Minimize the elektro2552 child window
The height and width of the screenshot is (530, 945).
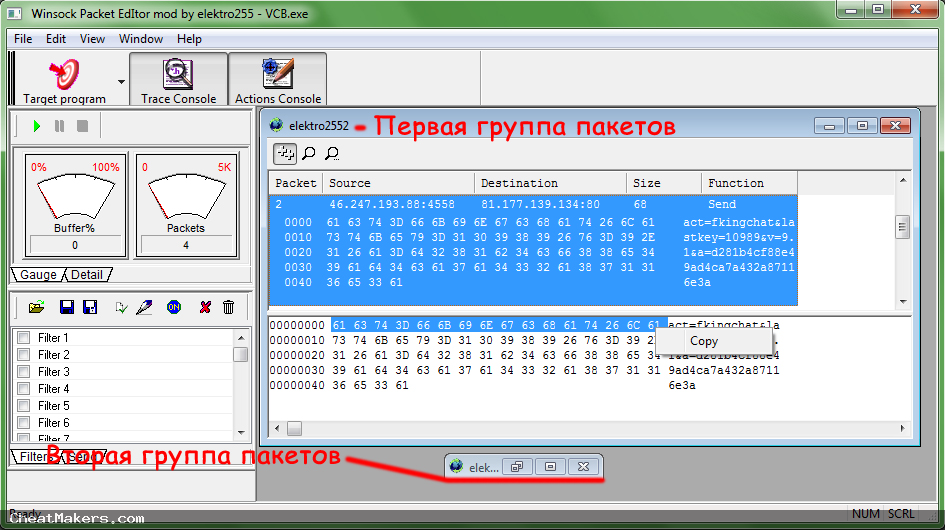(x=829, y=125)
